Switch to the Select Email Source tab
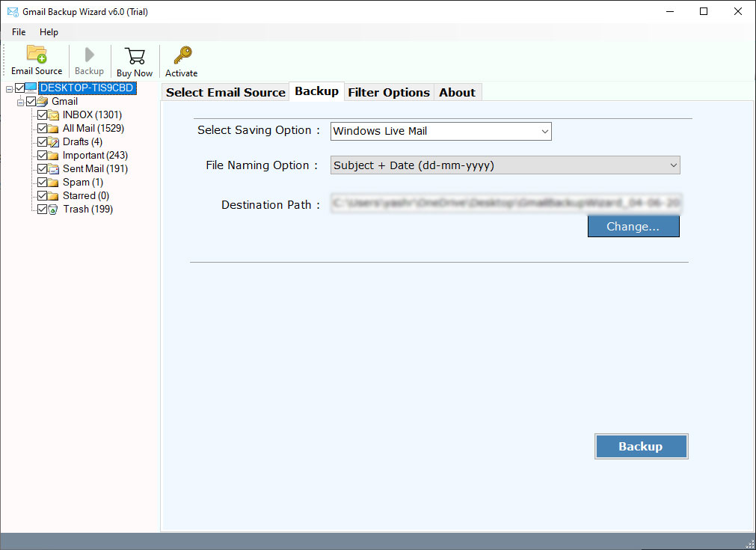Image resolution: width=756 pixels, height=550 pixels. 226,93
